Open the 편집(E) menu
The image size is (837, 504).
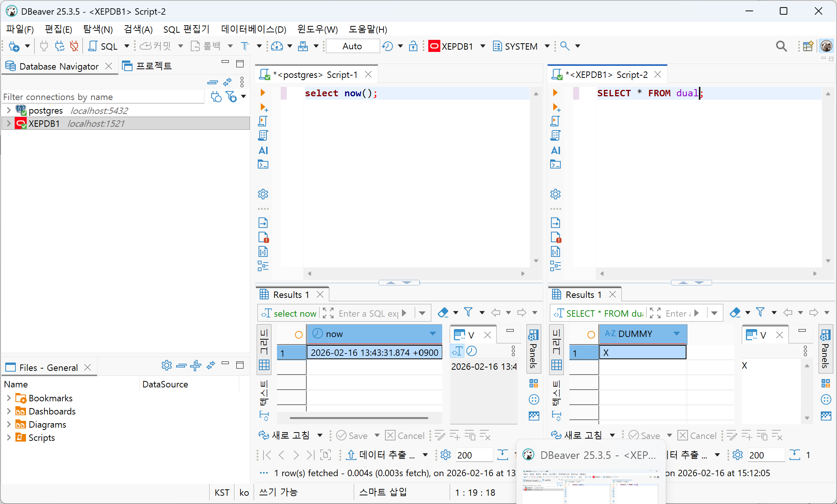[x=59, y=29]
